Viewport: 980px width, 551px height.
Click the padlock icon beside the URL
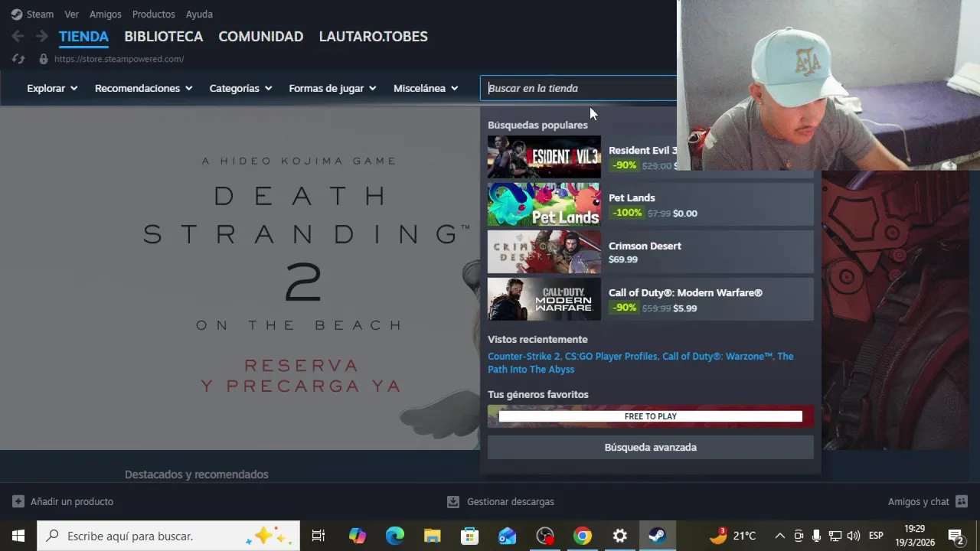tap(44, 59)
